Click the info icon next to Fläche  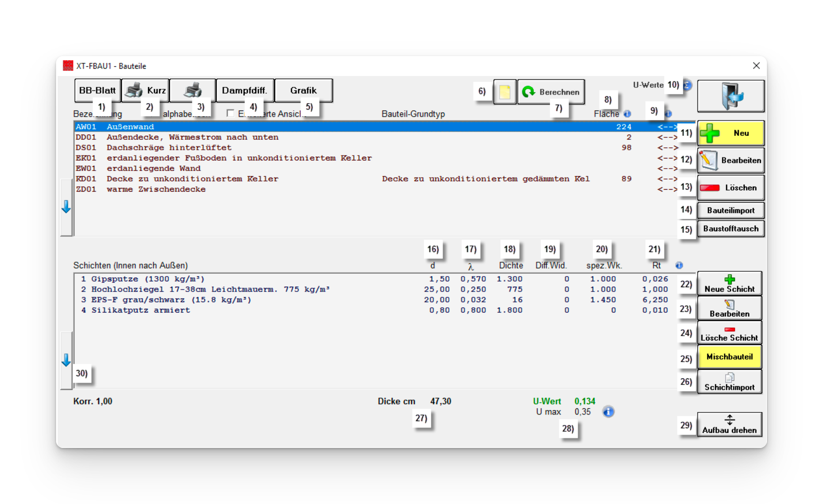[x=627, y=114]
